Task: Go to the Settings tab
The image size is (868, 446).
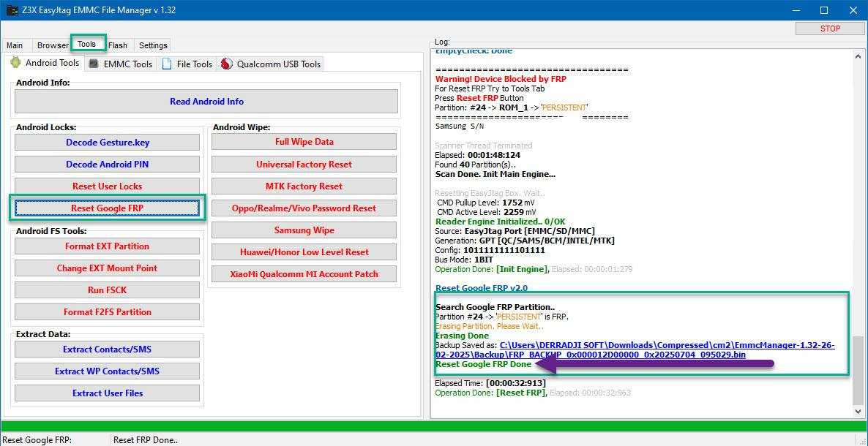Action: pos(153,45)
